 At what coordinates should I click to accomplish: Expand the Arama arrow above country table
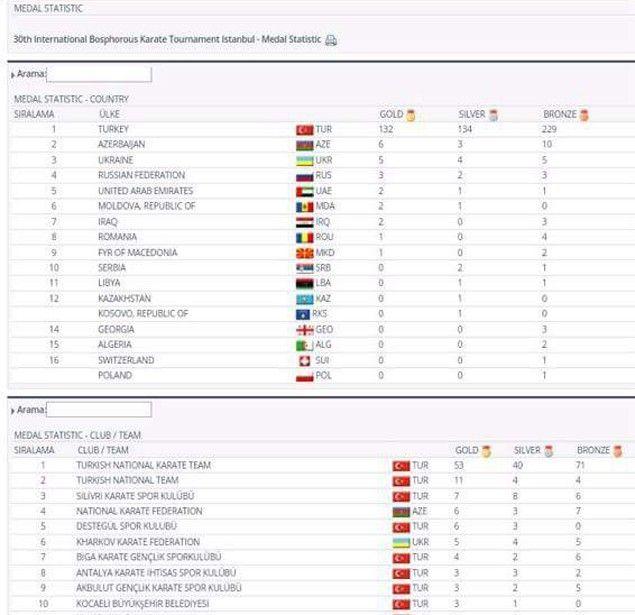coord(12,75)
